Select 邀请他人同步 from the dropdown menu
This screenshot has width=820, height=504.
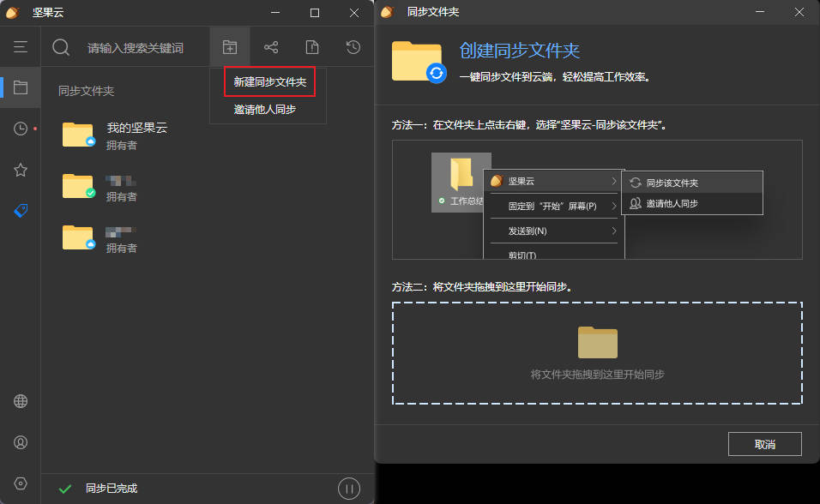coord(265,110)
